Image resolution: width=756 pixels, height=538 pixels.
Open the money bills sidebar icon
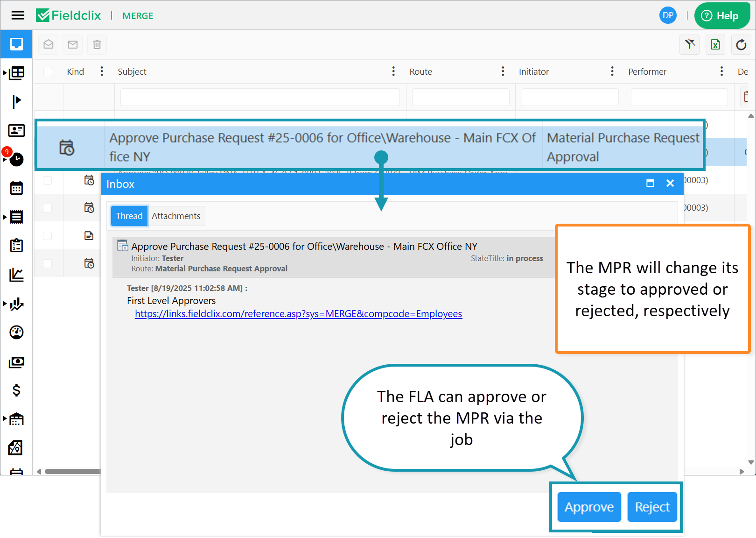coord(16,362)
